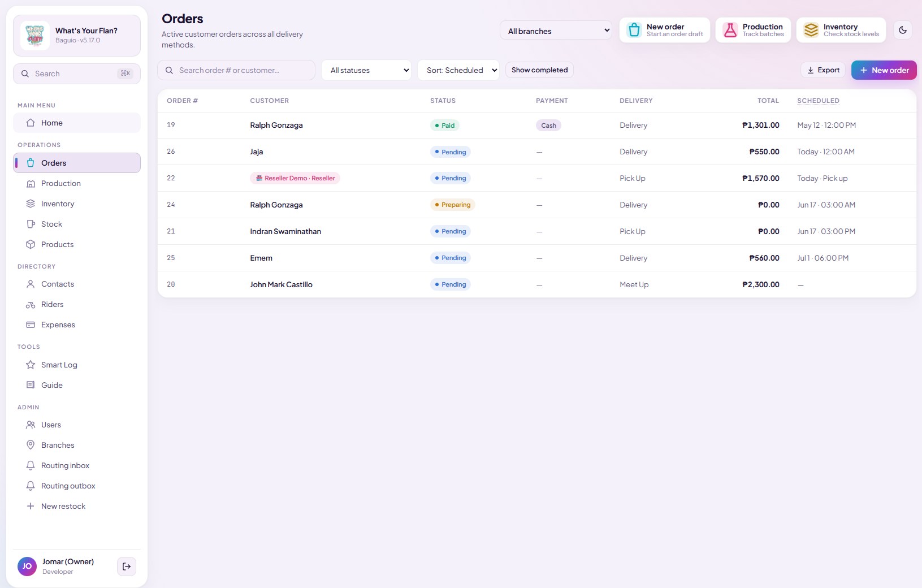Click the gradient New order button
Screen dimensions: 922x588
(884, 70)
